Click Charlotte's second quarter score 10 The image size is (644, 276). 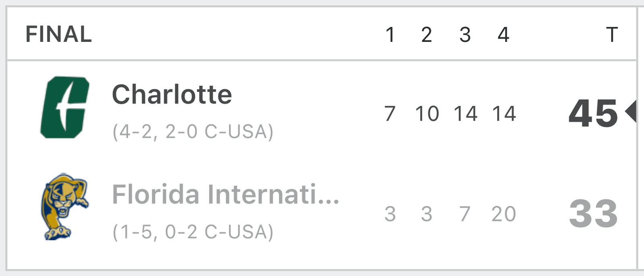pos(427,114)
